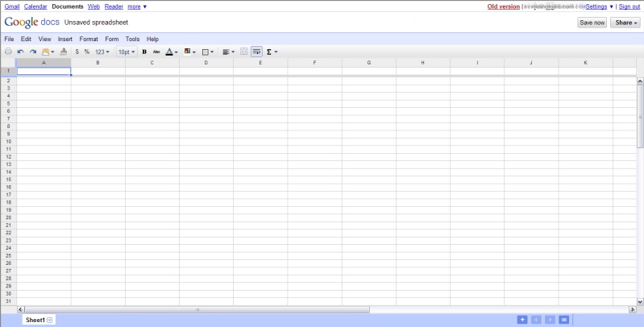Click the scroll right arrow

pos(633,310)
